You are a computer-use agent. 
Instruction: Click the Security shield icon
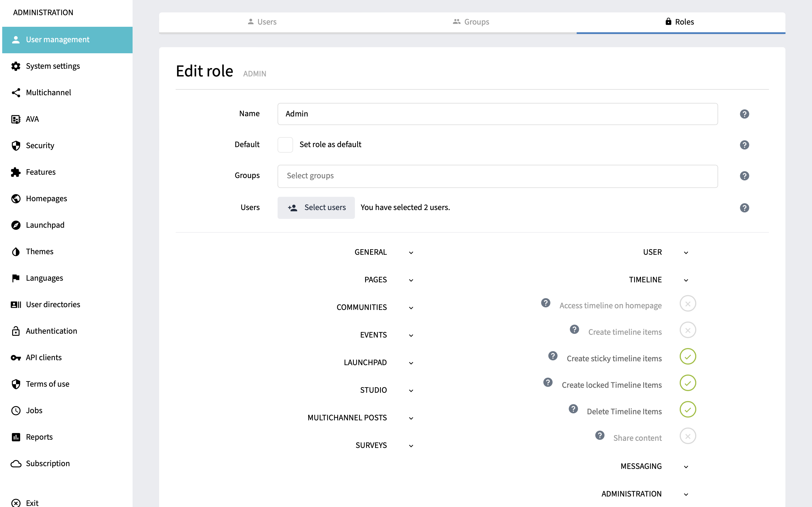16,145
